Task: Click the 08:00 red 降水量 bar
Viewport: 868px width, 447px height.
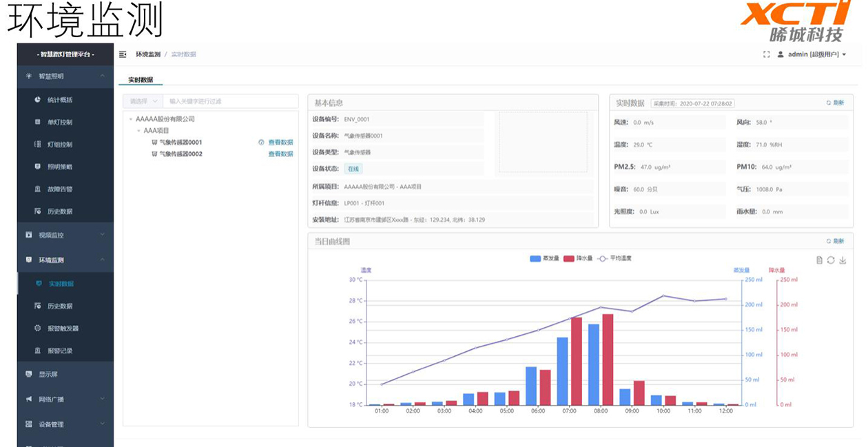Action: [x=608, y=359]
